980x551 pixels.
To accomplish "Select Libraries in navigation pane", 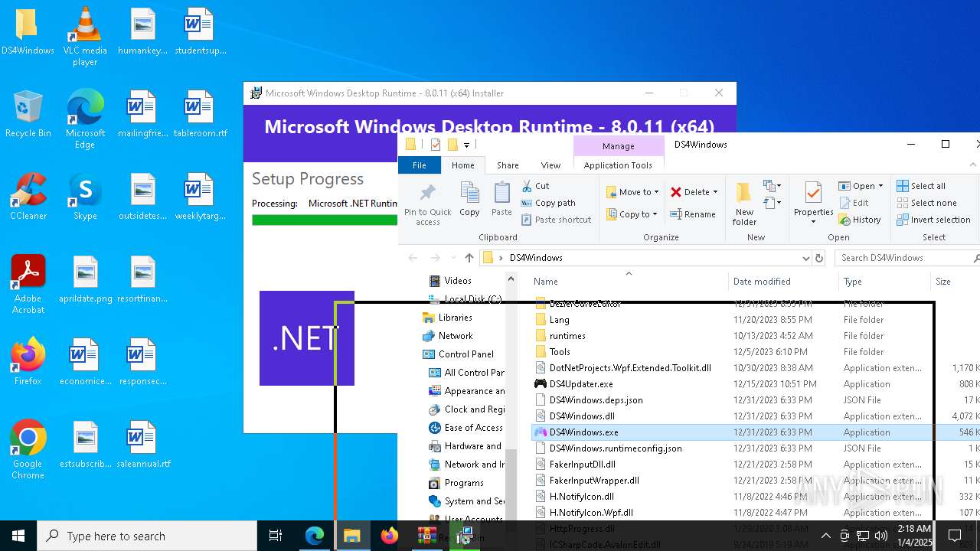I will click(x=455, y=318).
